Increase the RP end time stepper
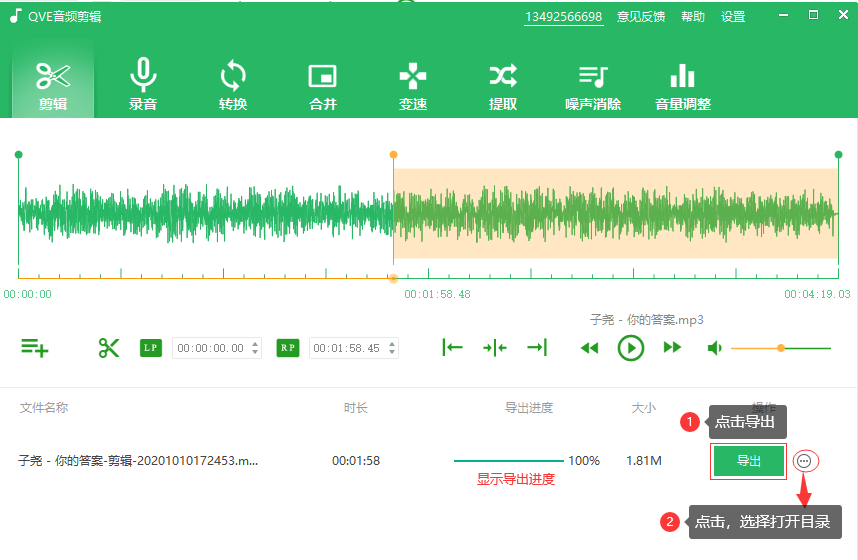 [392, 344]
